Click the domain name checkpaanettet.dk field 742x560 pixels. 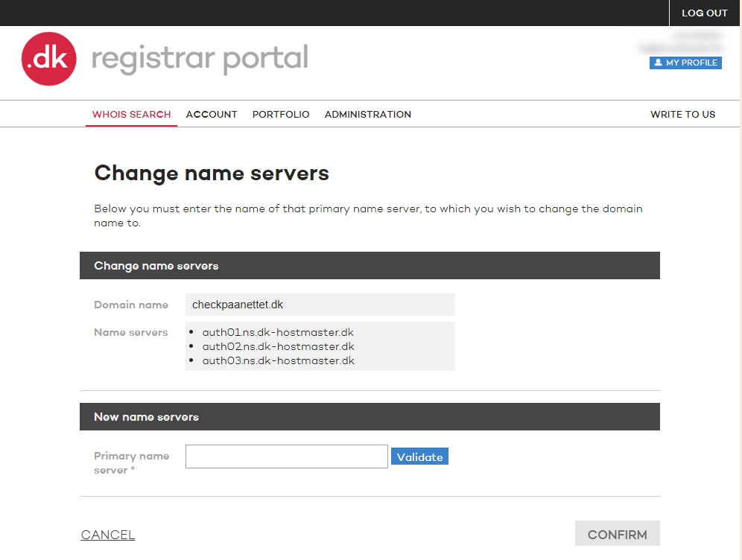320,304
